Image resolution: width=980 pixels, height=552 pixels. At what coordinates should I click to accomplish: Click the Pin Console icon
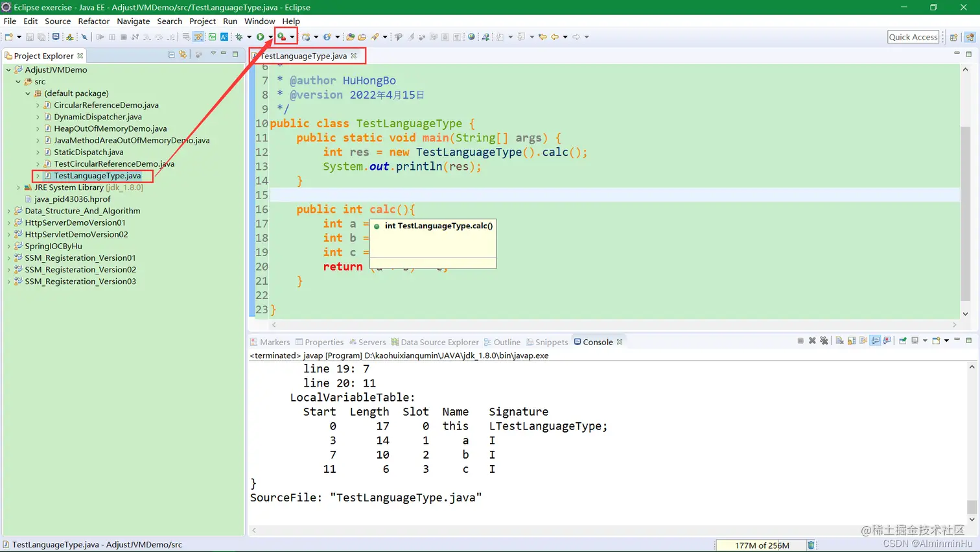pos(902,341)
